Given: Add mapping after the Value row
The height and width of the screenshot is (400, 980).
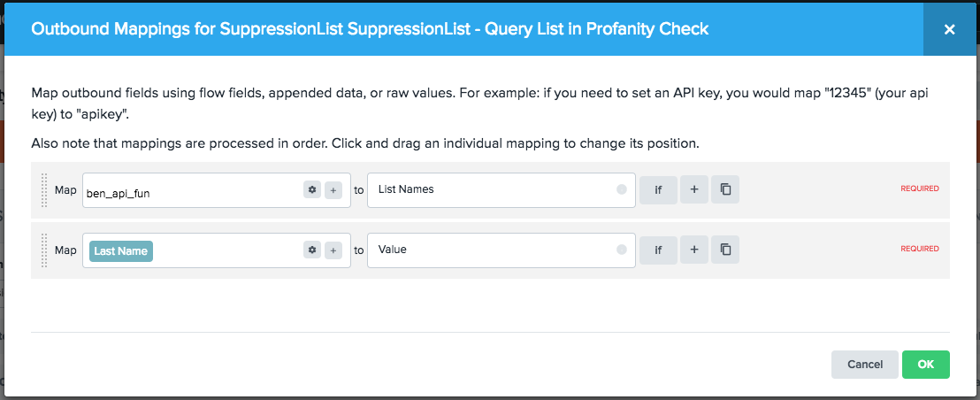Looking at the screenshot, I should (694, 250).
